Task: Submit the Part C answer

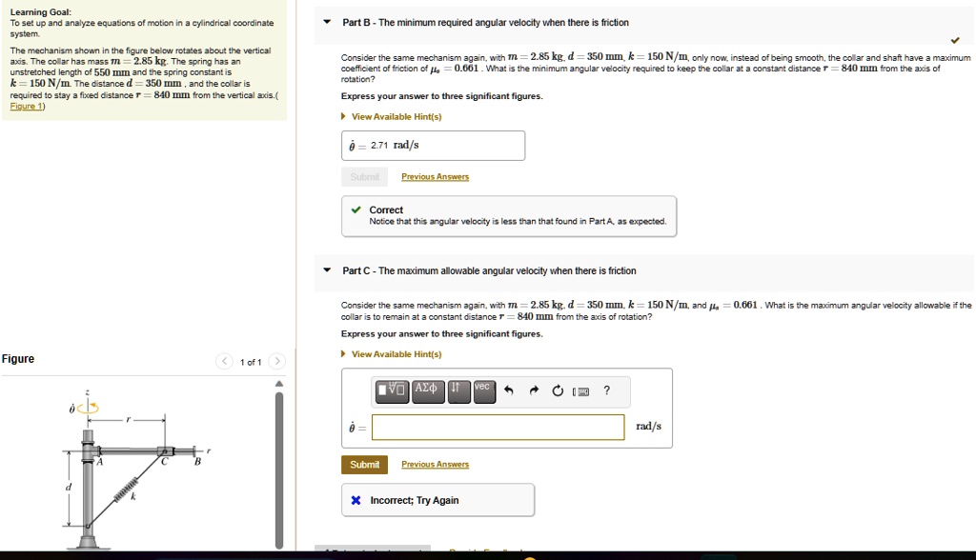Action: click(x=364, y=464)
